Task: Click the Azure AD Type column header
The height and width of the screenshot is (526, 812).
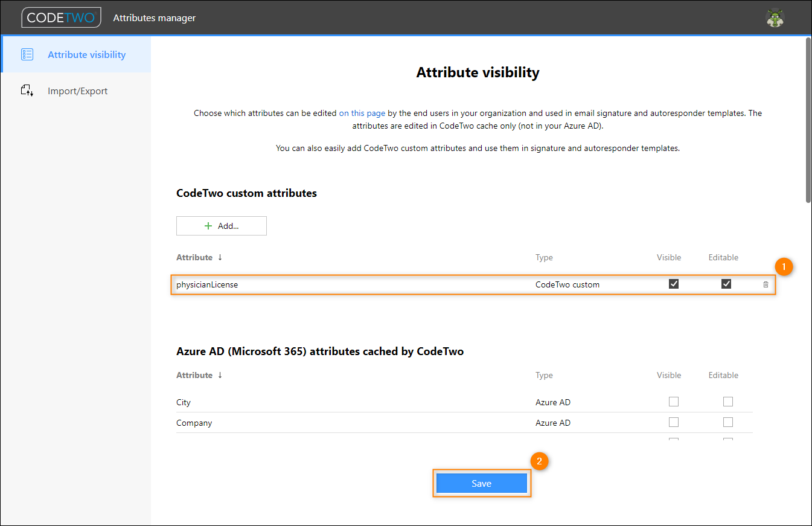Action: click(x=544, y=375)
